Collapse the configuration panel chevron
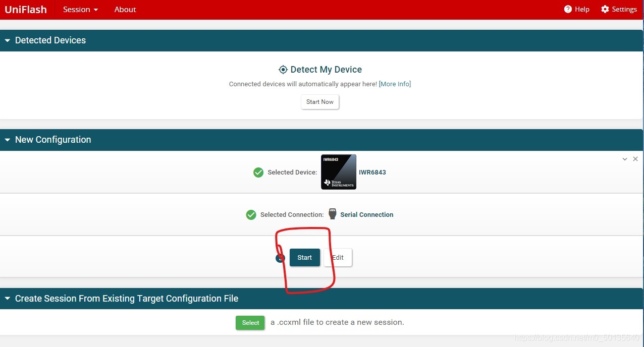The width and height of the screenshot is (644, 347). [x=625, y=159]
